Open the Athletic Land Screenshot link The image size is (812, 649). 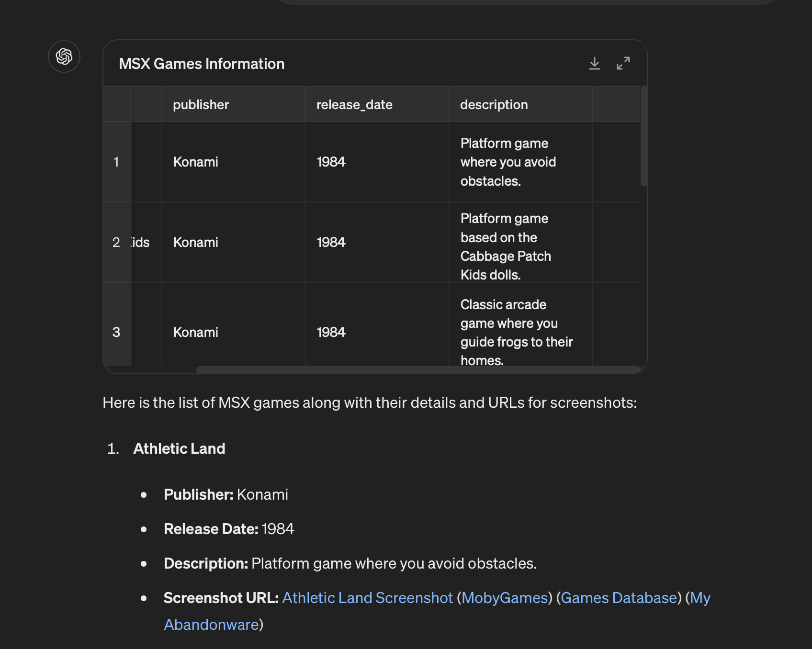(367, 598)
